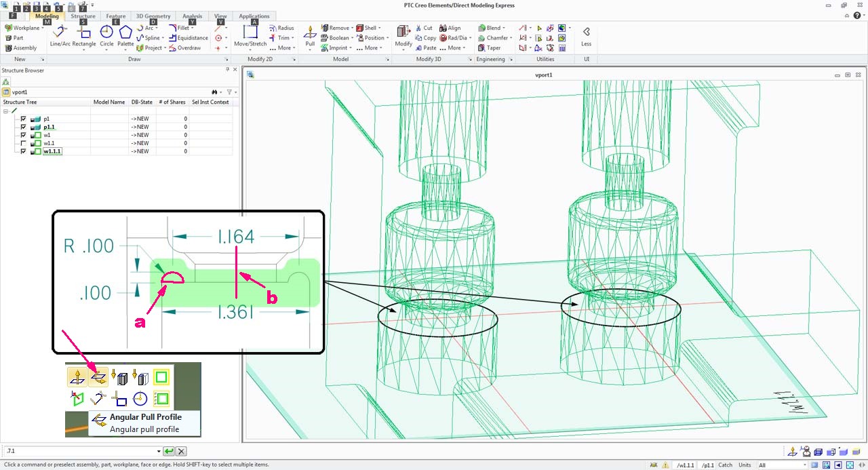The width and height of the screenshot is (868, 470).
Task: Click the Less ribbon collapse icon
Action: (587, 36)
